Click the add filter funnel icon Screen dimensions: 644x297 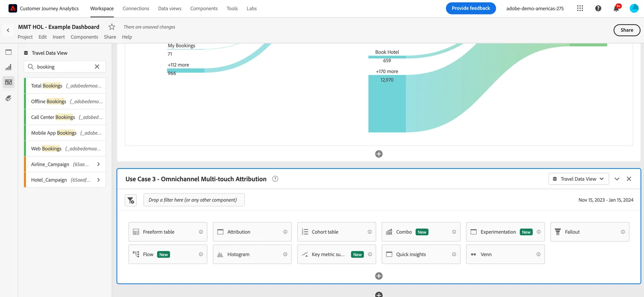pos(131,200)
